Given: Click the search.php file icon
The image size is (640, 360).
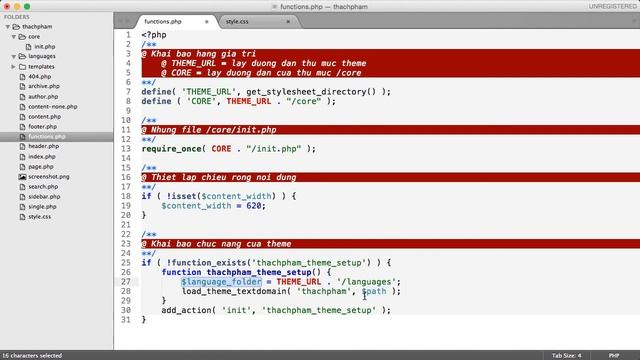Looking at the screenshot, I should [x=22, y=187].
